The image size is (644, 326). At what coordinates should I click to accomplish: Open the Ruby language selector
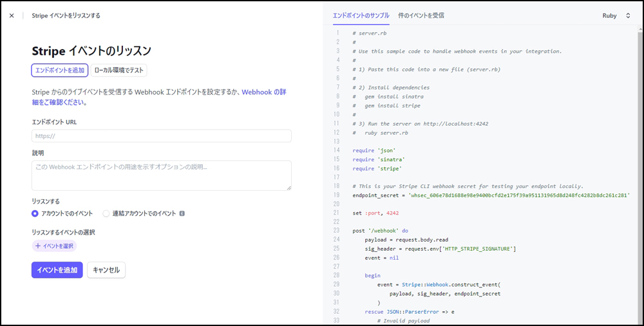[x=616, y=15]
